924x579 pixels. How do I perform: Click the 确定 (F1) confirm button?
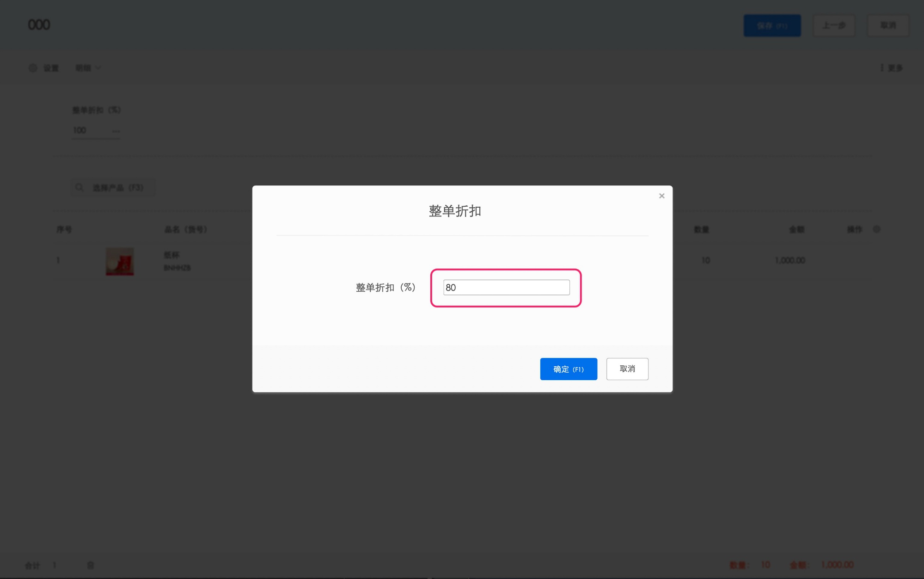(569, 369)
